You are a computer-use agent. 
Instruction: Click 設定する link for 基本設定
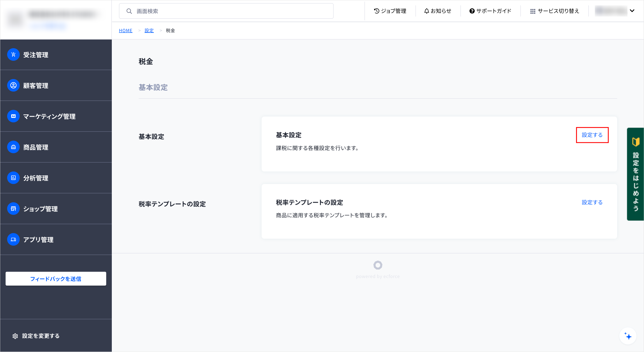tap(592, 135)
